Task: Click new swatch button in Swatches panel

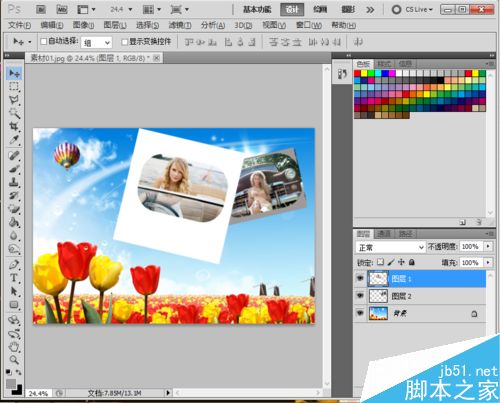Action: coord(462,222)
